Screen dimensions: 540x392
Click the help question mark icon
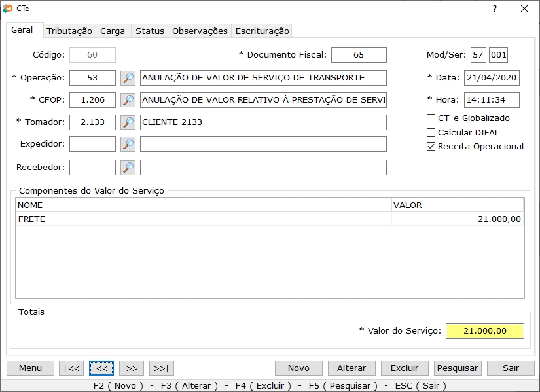pyautogui.click(x=494, y=9)
